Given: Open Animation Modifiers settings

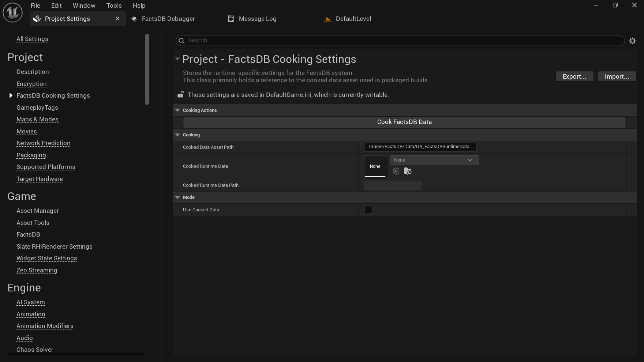Looking at the screenshot, I should pos(45,326).
